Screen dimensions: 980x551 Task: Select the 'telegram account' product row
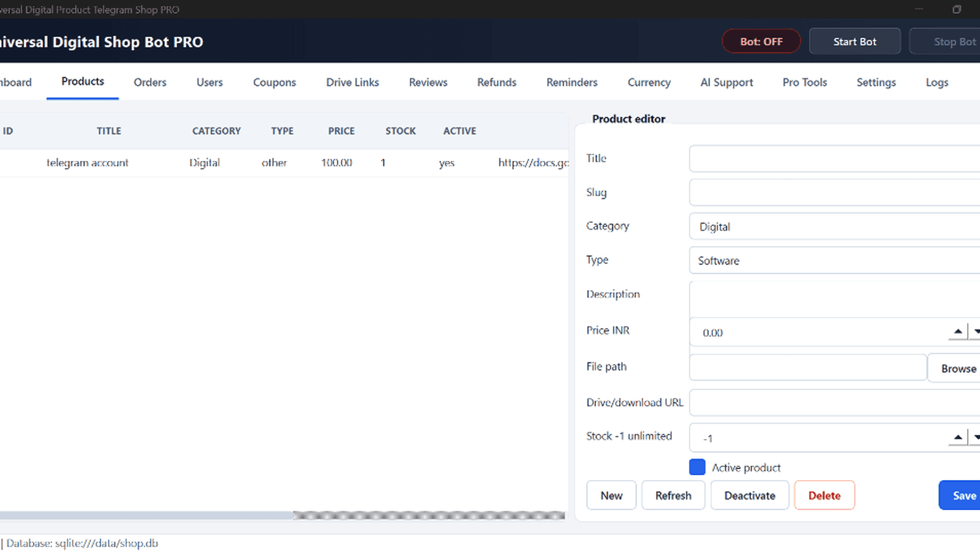[284, 163]
